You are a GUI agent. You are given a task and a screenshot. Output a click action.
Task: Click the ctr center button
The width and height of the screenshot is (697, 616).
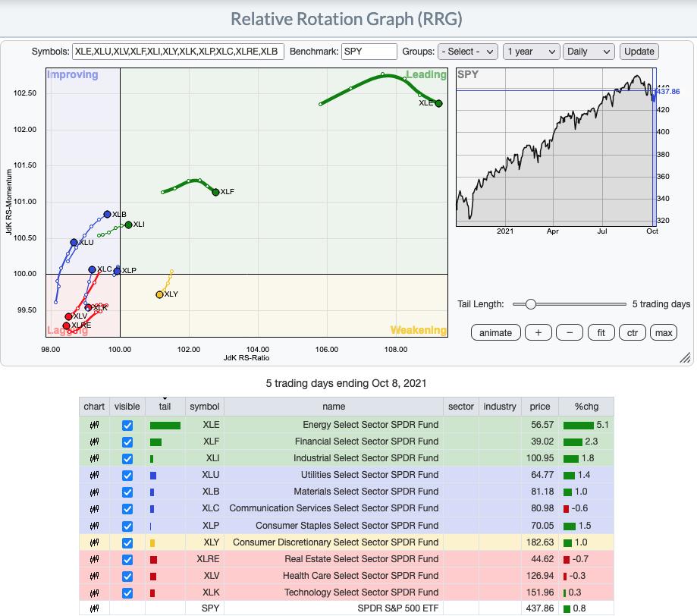coord(633,333)
